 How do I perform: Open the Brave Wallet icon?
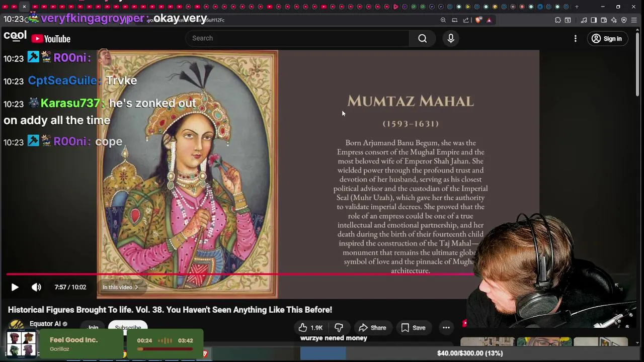(604, 20)
